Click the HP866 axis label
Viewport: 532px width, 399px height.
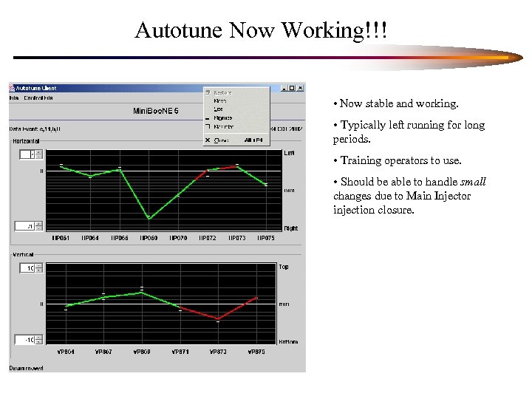coord(120,238)
